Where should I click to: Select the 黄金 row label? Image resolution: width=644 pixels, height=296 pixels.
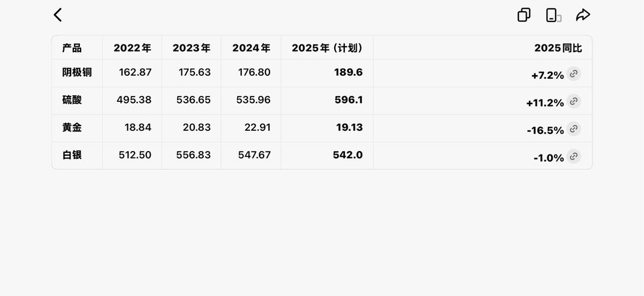[x=72, y=127]
